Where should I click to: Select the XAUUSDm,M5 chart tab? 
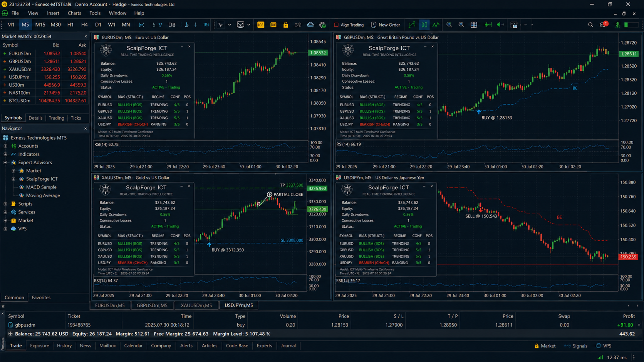196,305
